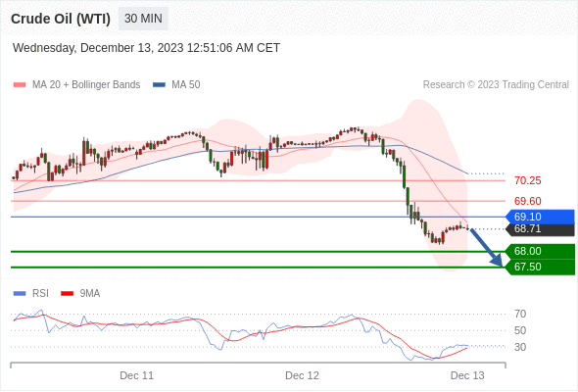The image size is (578, 392).
Task: Click the MA 20 + Bollinger Bands label
Action: (86, 85)
